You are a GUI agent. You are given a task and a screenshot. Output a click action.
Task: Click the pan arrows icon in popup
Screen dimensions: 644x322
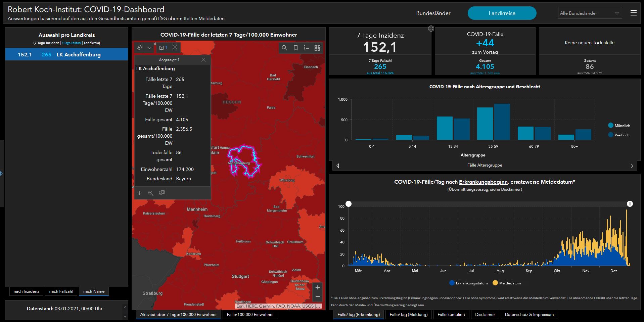tap(140, 193)
